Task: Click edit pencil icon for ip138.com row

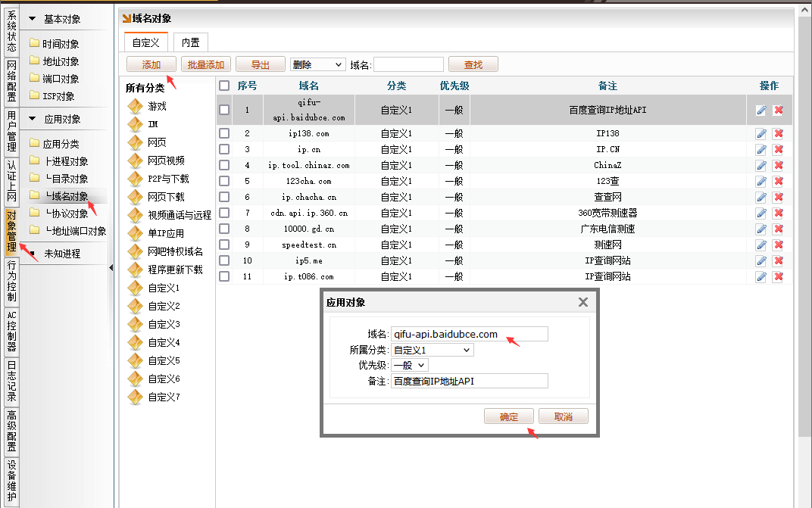Action: coord(761,134)
